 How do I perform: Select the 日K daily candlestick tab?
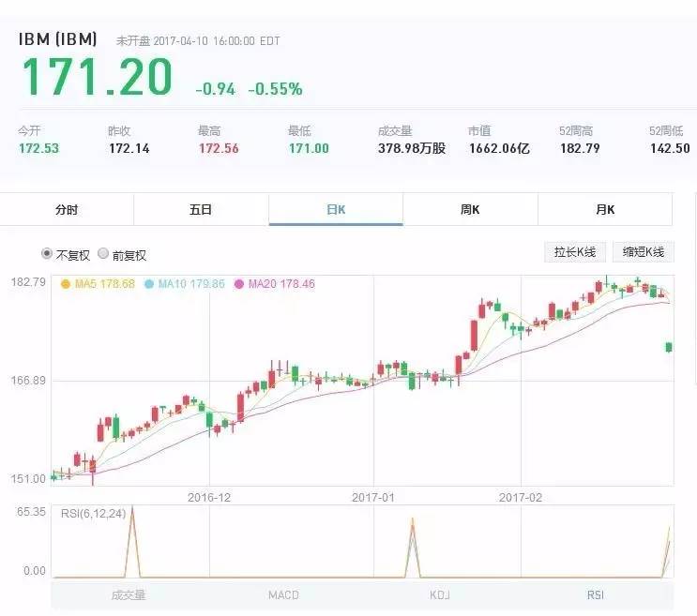coord(336,209)
